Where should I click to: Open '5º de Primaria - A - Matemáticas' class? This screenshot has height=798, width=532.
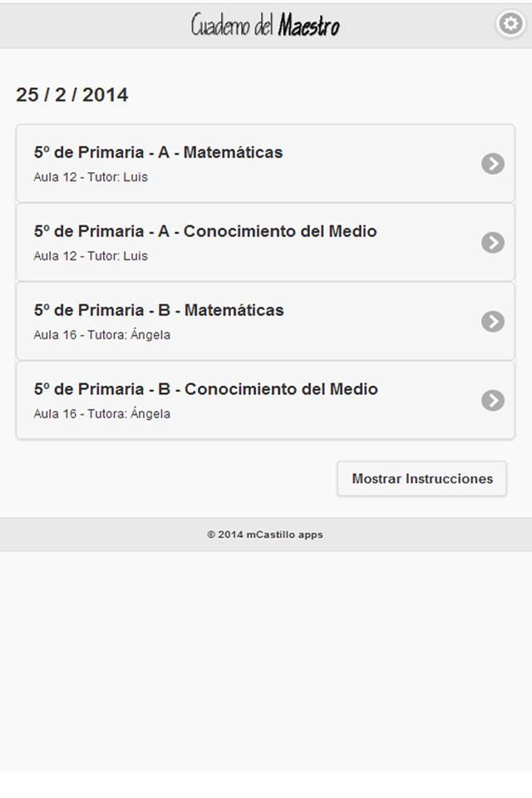point(158,153)
